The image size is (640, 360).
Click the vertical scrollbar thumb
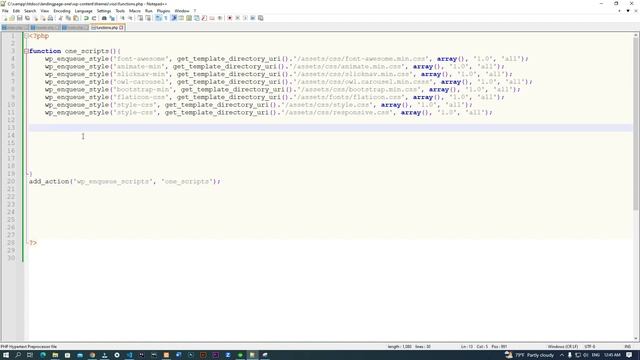[636, 124]
